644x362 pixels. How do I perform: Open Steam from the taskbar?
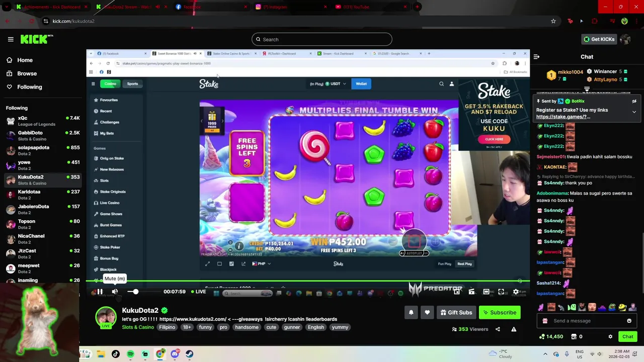(x=189, y=354)
